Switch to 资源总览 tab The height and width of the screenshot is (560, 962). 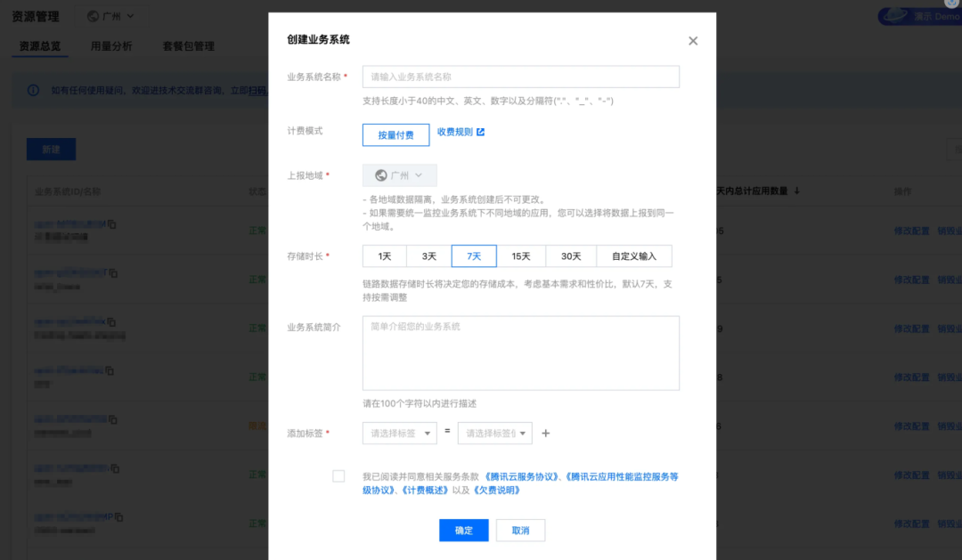click(x=40, y=46)
